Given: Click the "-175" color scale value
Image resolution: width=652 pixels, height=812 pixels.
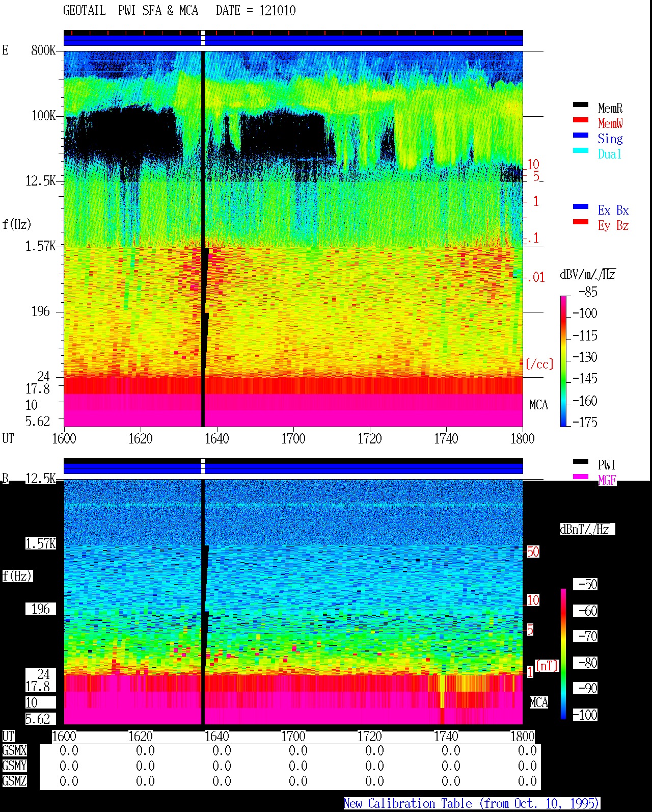Looking at the screenshot, I should [x=585, y=422].
